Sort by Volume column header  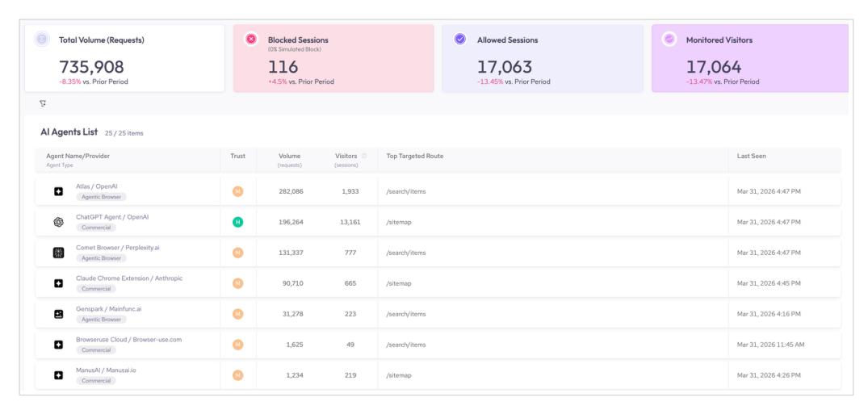[x=290, y=156]
